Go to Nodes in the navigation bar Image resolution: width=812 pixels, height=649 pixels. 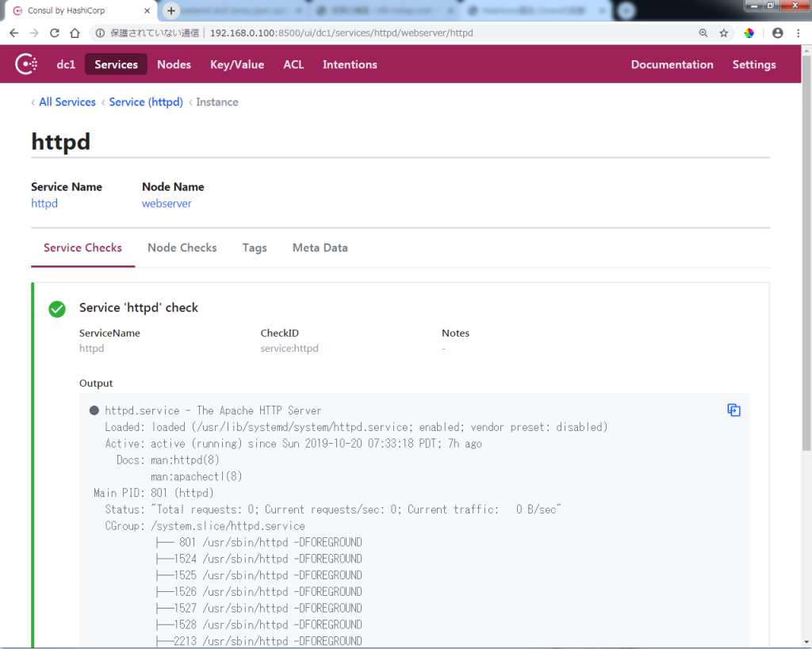coord(174,64)
